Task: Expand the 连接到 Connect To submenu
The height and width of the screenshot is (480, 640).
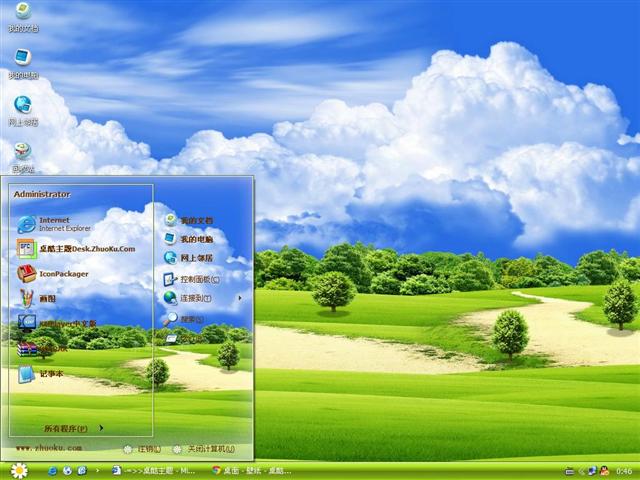Action: click(x=203, y=298)
